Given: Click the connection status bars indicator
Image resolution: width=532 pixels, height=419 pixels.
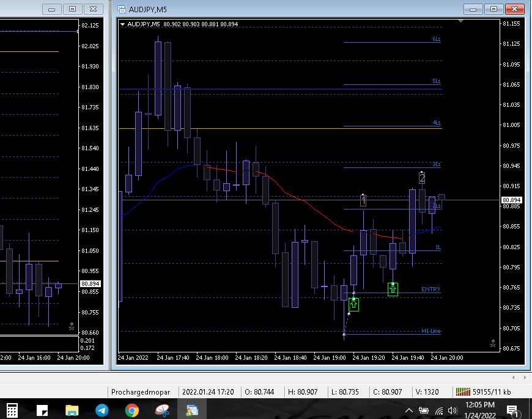Looking at the screenshot, I should 462,392.
